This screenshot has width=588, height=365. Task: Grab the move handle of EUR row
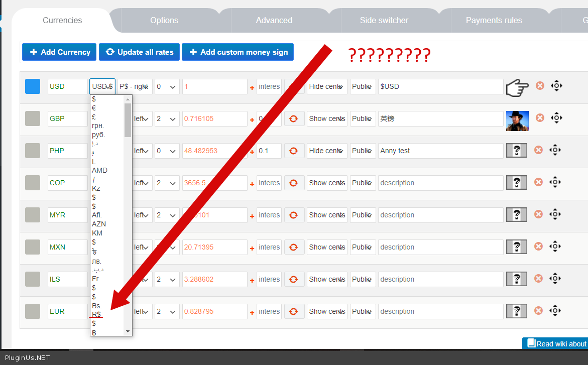pos(555,311)
